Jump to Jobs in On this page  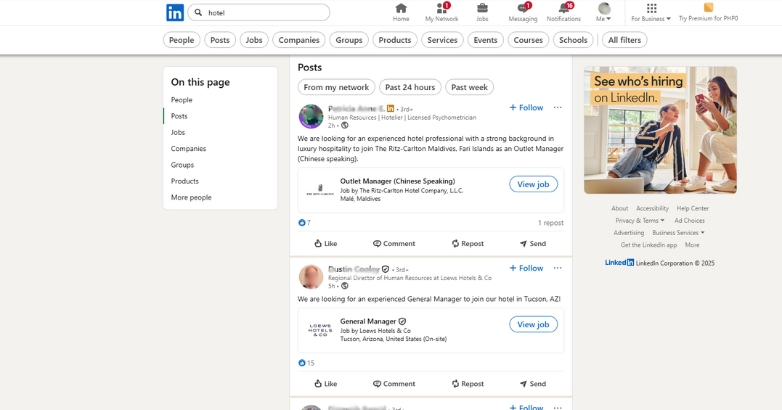pos(178,133)
